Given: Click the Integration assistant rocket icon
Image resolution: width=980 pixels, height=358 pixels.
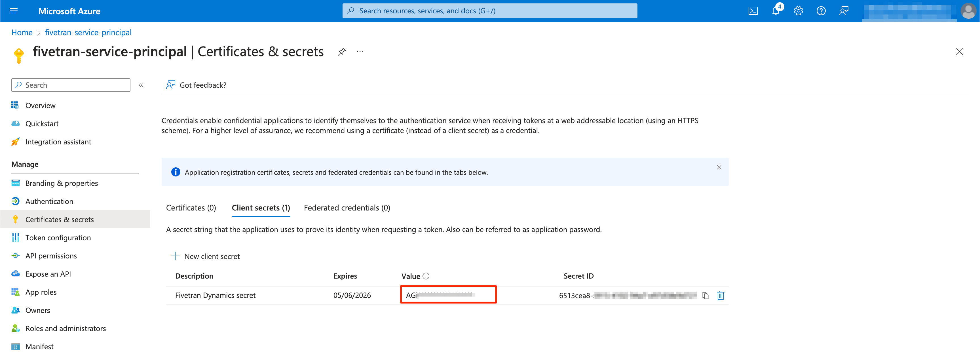Looking at the screenshot, I should pyautogui.click(x=15, y=142).
